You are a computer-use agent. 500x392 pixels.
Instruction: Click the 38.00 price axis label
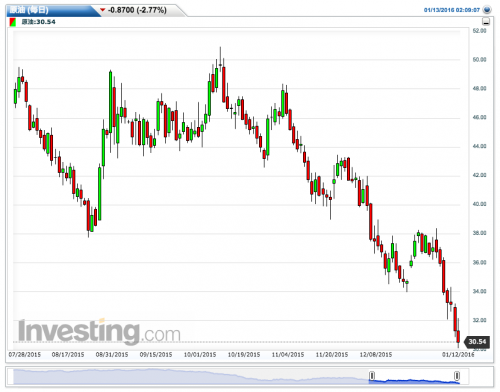click(479, 233)
